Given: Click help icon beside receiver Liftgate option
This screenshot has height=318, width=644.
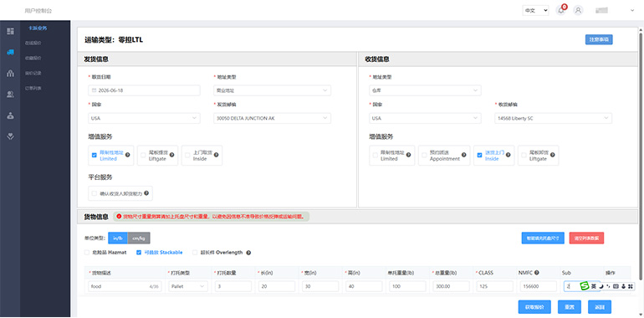Looking at the screenshot, I should coord(552,155).
